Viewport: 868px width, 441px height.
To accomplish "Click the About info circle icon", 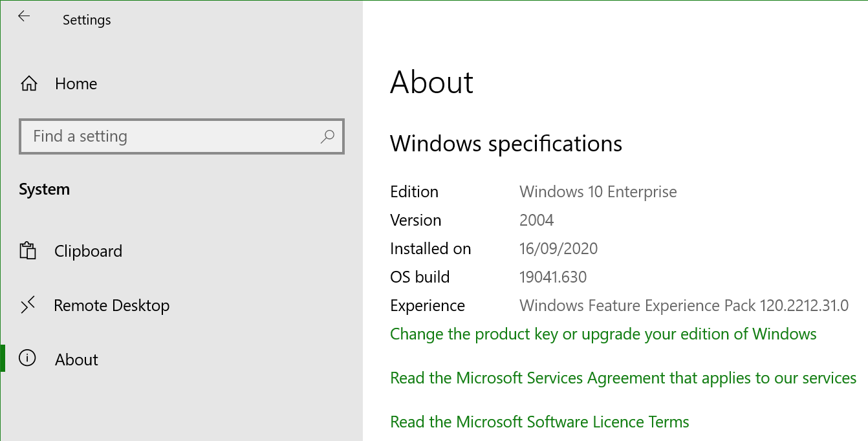I will (x=27, y=359).
